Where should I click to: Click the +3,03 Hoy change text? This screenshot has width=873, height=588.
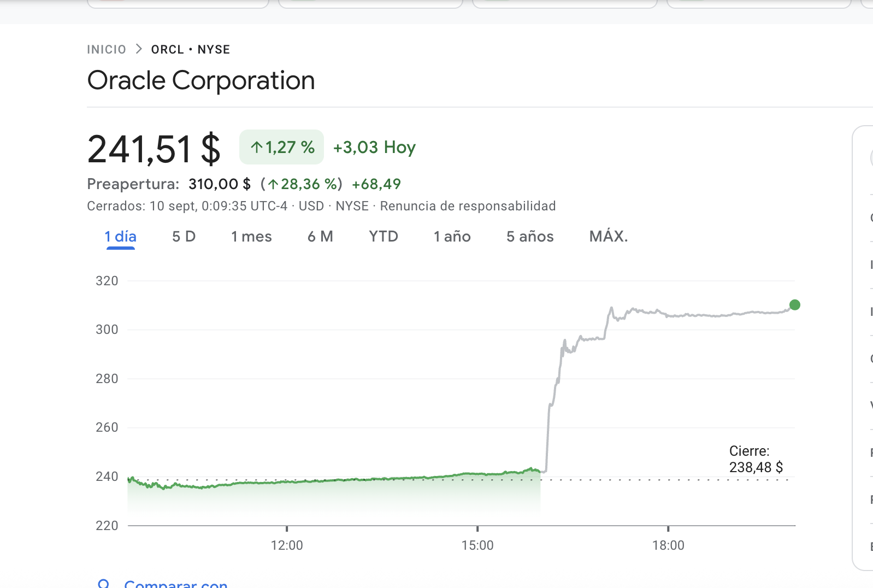375,148
